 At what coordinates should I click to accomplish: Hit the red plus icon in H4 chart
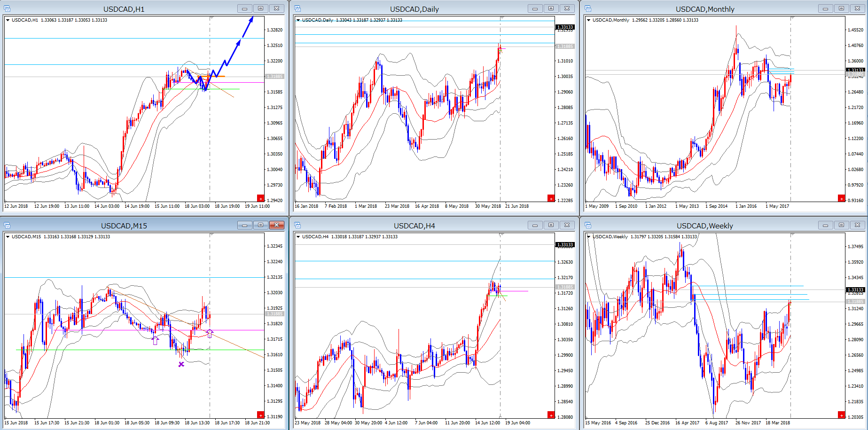click(x=551, y=415)
